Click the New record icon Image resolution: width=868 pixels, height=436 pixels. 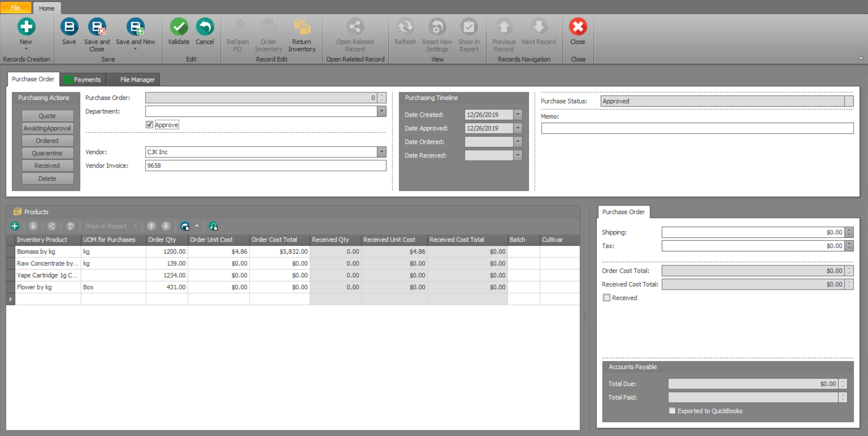coord(26,27)
